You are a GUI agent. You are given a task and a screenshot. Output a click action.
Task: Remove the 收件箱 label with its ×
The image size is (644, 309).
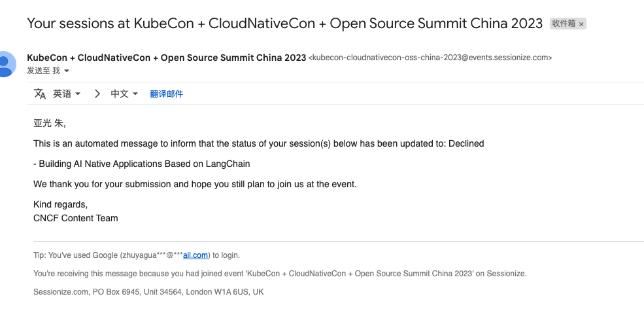tap(582, 24)
